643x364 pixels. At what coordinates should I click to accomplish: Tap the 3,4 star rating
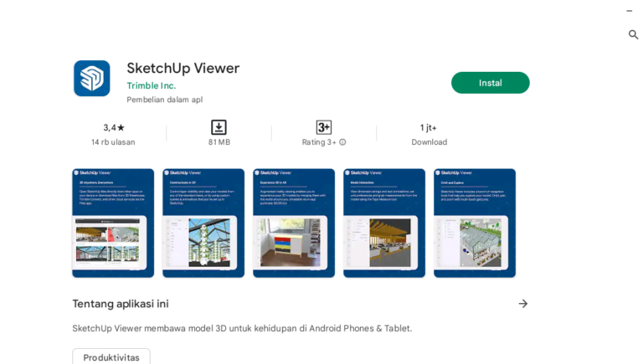pos(113,127)
